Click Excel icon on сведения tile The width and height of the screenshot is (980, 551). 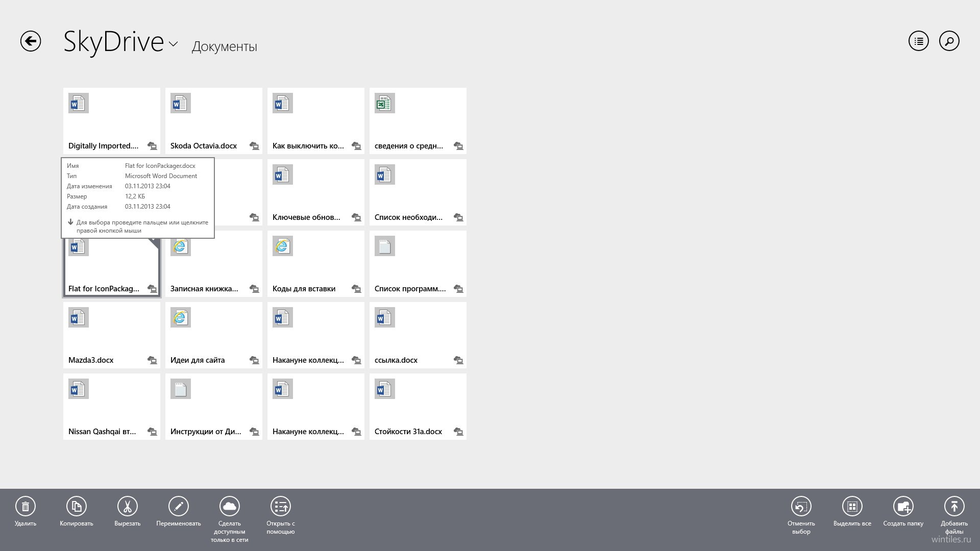click(x=385, y=103)
